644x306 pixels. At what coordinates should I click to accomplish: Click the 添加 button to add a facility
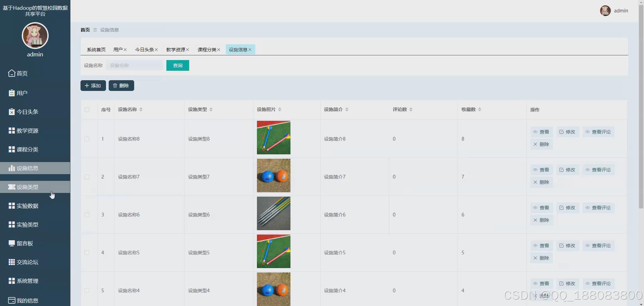[x=93, y=85]
